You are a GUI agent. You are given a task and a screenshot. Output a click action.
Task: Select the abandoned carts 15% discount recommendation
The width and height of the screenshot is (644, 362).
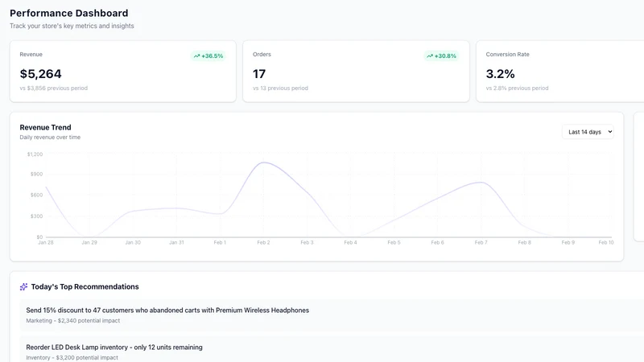(x=332, y=315)
